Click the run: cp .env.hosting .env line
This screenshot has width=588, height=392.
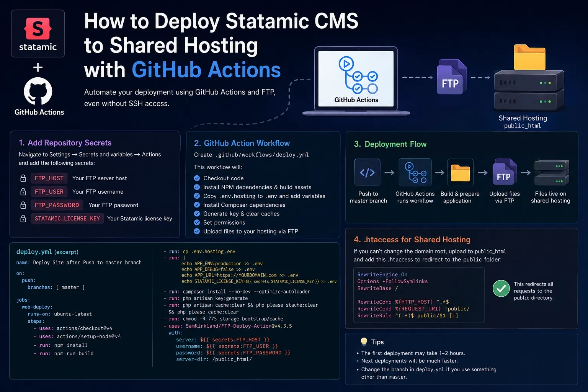199,252
